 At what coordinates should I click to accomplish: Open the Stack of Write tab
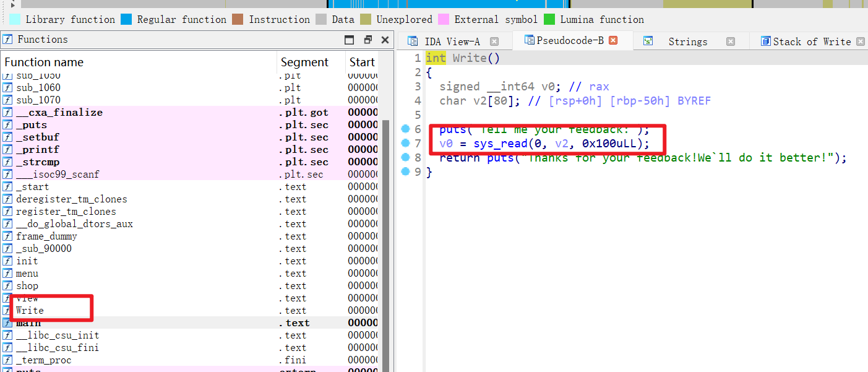pyautogui.click(x=812, y=41)
